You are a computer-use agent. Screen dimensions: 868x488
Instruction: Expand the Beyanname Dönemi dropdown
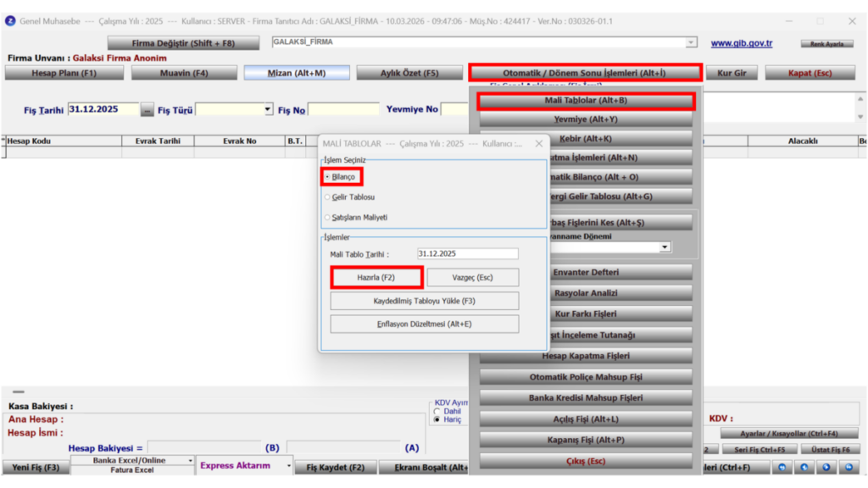(x=665, y=247)
